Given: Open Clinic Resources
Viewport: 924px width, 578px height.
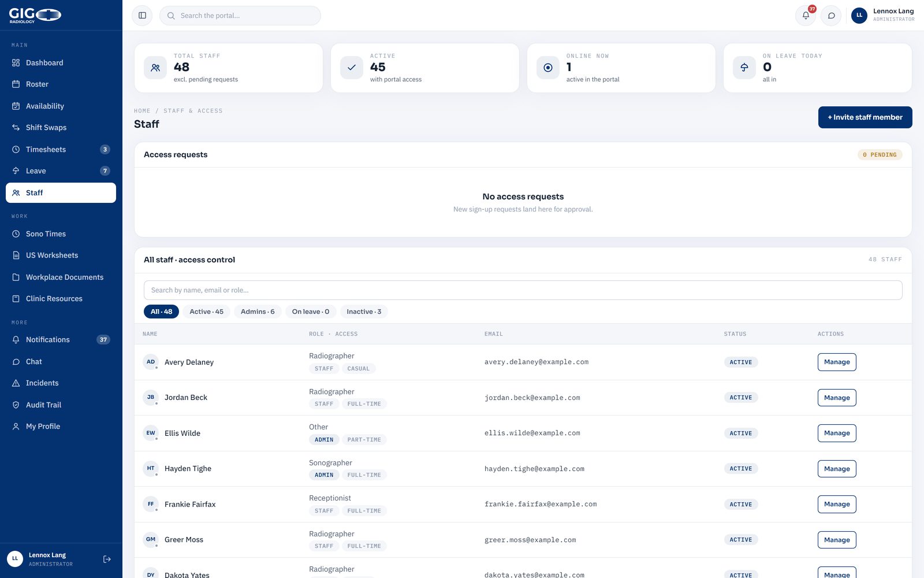Looking at the screenshot, I should 61,299.
